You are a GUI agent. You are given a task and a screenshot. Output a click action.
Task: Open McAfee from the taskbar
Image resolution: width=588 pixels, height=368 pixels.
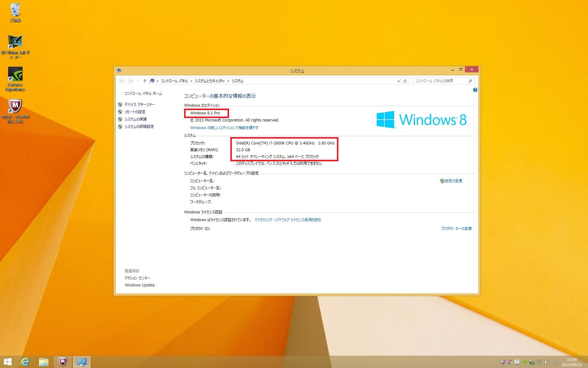[x=63, y=362]
